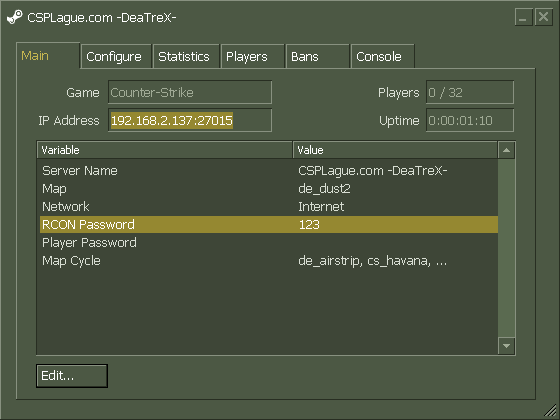Image resolution: width=560 pixels, height=420 pixels.
Task: Click the scroll down arrow of variable list
Action: [506, 346]
